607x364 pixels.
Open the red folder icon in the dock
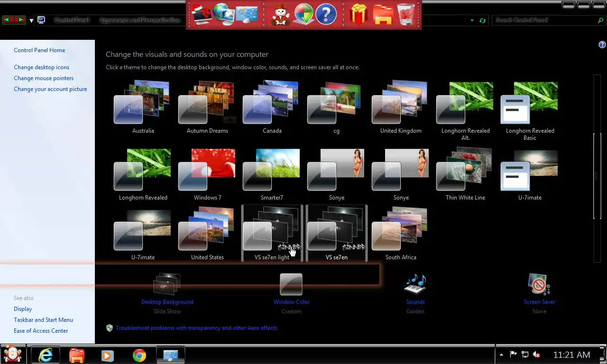point(383,15)
